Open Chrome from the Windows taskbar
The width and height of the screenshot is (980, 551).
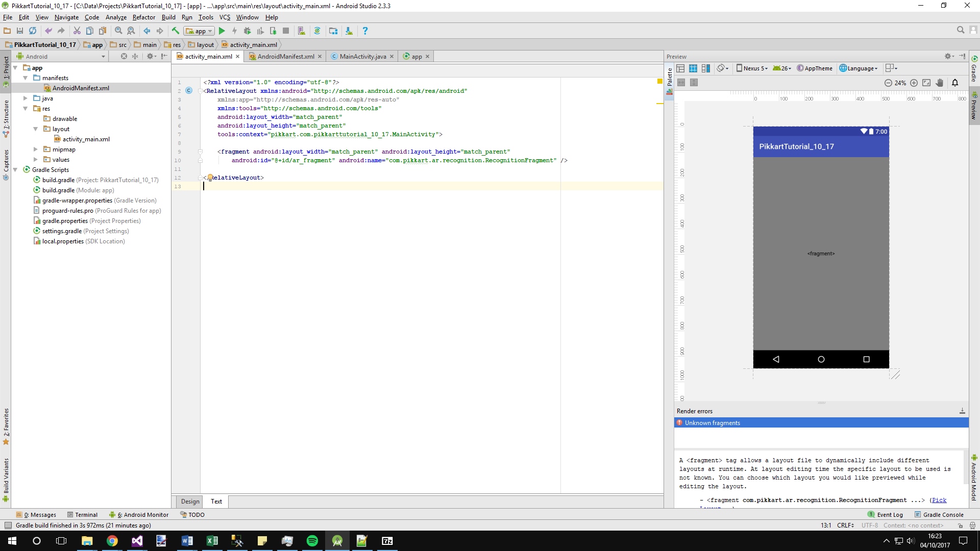click(x=112, y=541)
